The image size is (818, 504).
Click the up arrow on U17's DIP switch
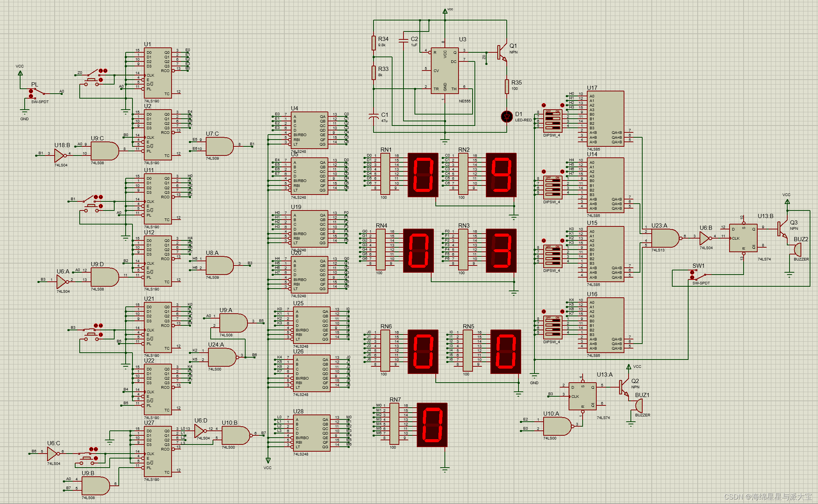point(544,105)
